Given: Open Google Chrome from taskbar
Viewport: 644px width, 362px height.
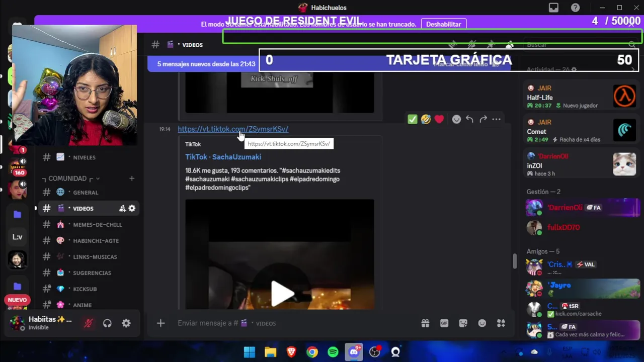Looking at the screenshot, I should click(312, 352).
